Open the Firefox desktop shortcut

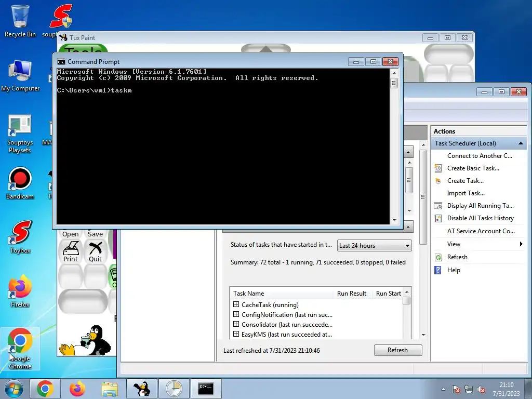coord(20,291)
